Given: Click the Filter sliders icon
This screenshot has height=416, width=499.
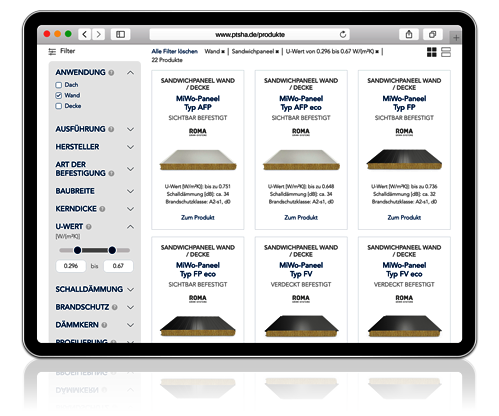Looking at the screenshot, I should click(x=52, y=51).
